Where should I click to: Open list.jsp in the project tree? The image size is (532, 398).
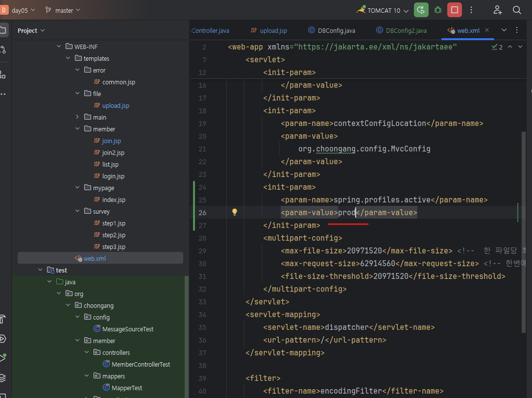point(110,164)
